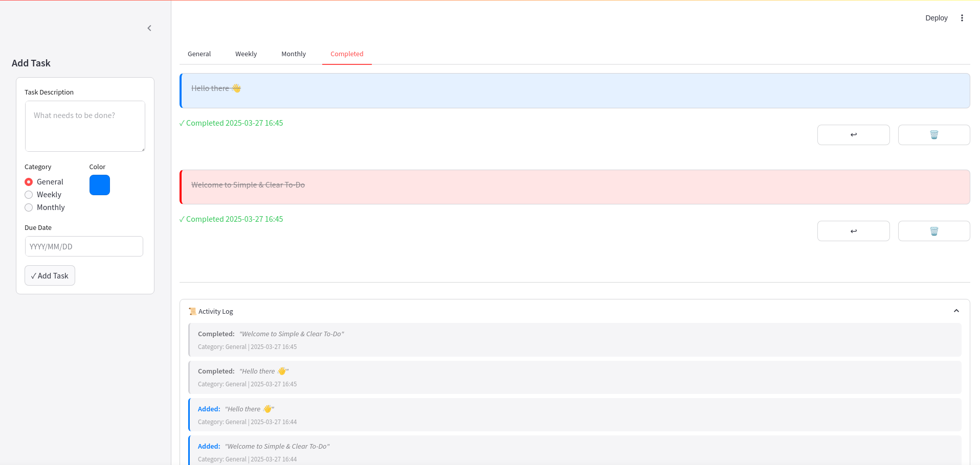The image size is (980, 465).
Task: Select the Completed tab
Action: click(347, 54)
